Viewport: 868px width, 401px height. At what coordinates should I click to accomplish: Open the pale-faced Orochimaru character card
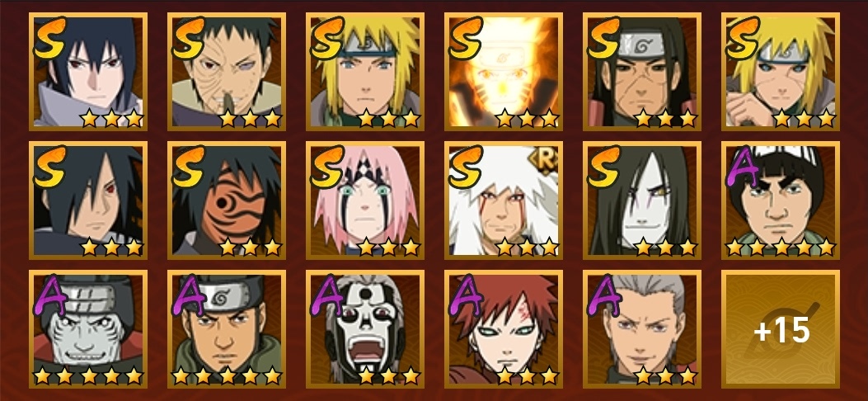[641, 200]
